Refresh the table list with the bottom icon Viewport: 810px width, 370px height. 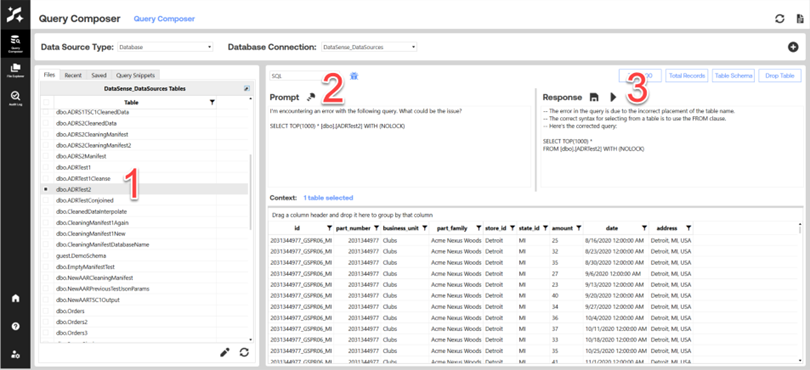click(244, 352)
